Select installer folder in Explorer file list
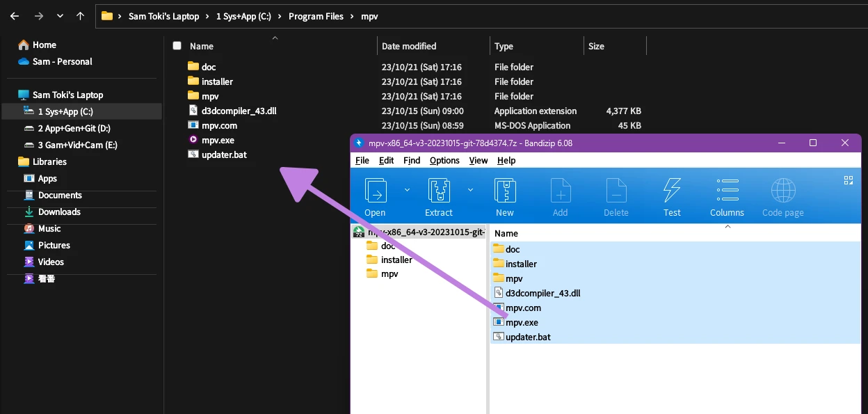This screenshot has width=868, height=414. click(x=211, y=81)
